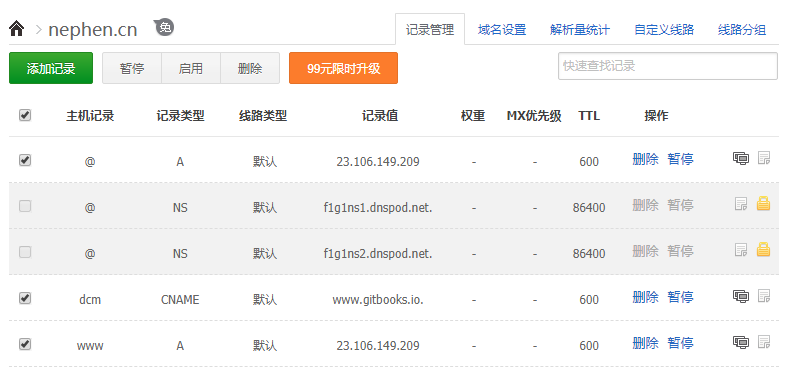
Task: Click 暂停 link for the @ A record
Action: [680, 160]
